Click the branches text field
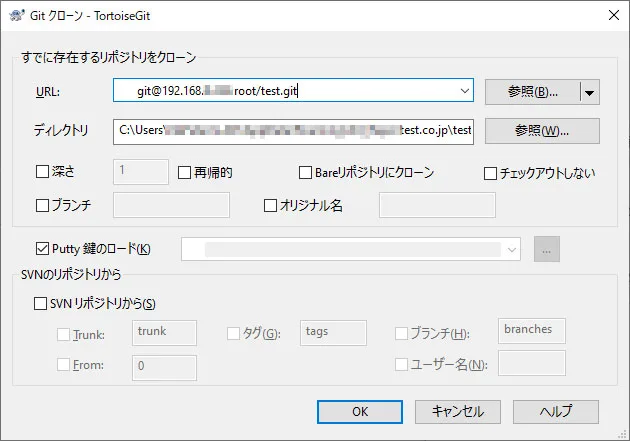The height and width of the screenshot is (441, 630). (x=532, y=331)
